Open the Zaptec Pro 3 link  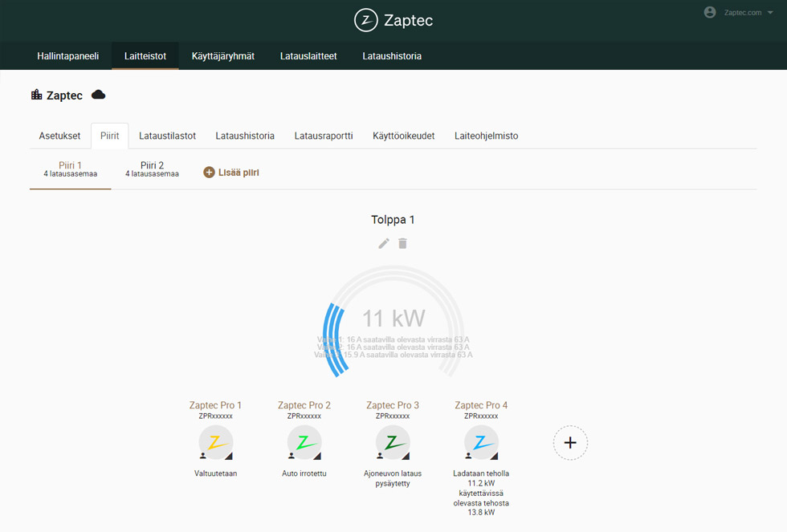[393, 405]
